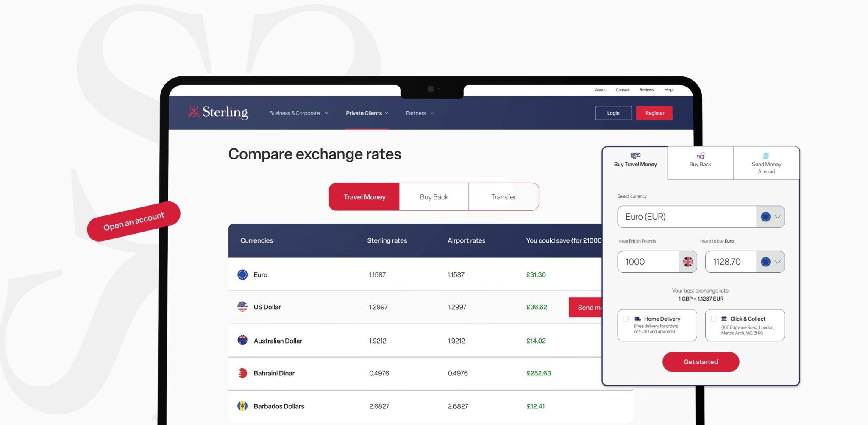Click the Compare exchange rates heading
Viewport: 868px width, 425px height.
(x=314, y=154)
